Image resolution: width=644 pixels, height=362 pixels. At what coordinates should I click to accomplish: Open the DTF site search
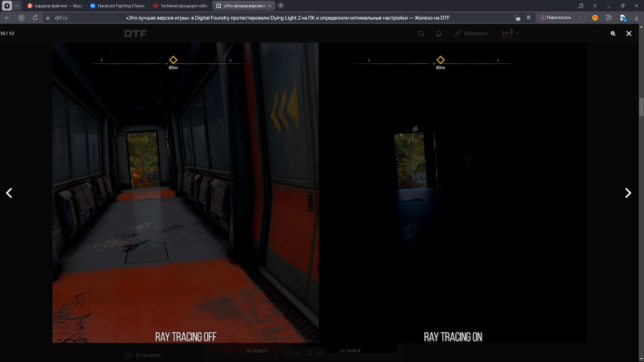(x=421, y=33)
